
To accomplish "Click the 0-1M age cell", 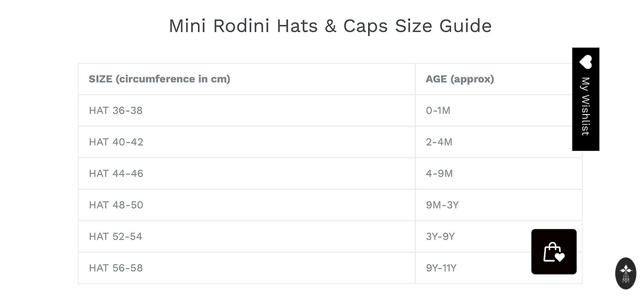I will 438,111.
